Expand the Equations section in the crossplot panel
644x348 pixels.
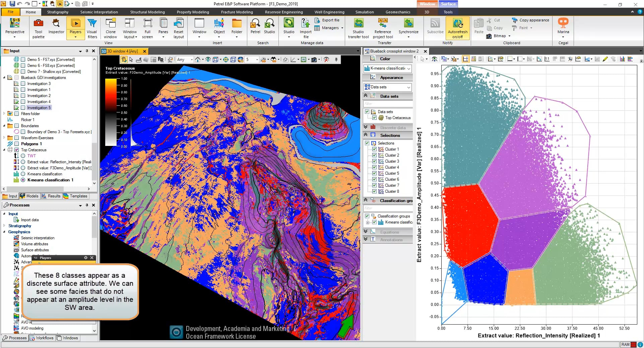[x=366, y=232]
